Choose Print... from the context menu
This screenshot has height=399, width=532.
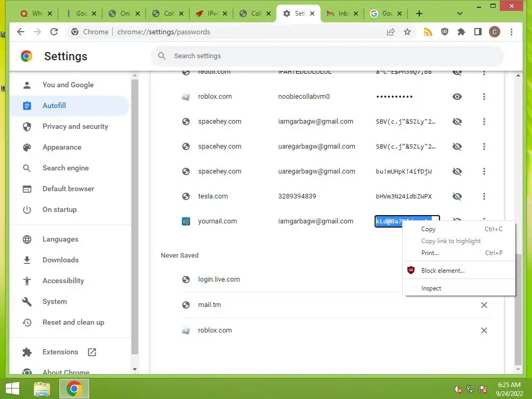(459, 253)
